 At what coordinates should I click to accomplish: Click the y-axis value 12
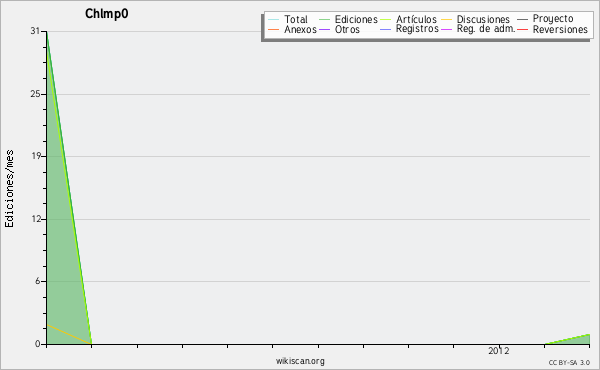[35, 219]
